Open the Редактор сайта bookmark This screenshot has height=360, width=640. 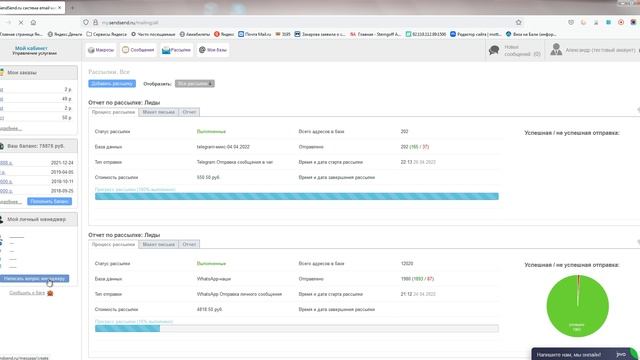pos(476,34)
